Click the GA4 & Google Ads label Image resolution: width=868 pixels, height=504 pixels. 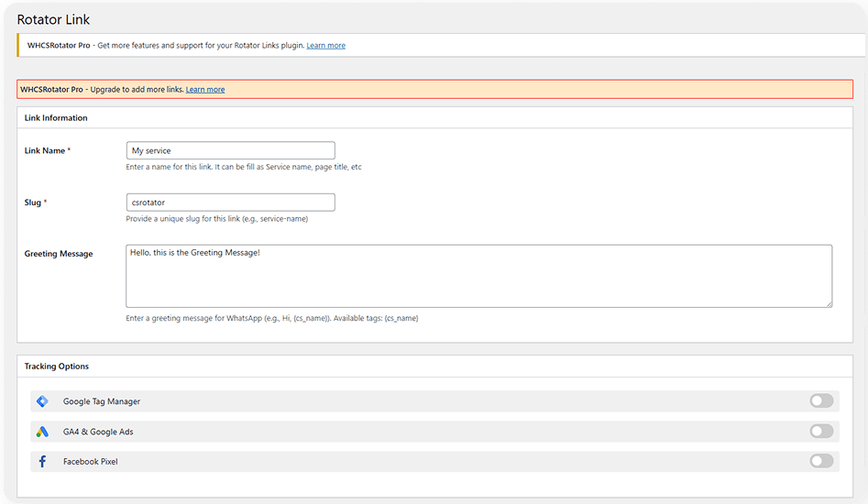(x=98, y=432)
